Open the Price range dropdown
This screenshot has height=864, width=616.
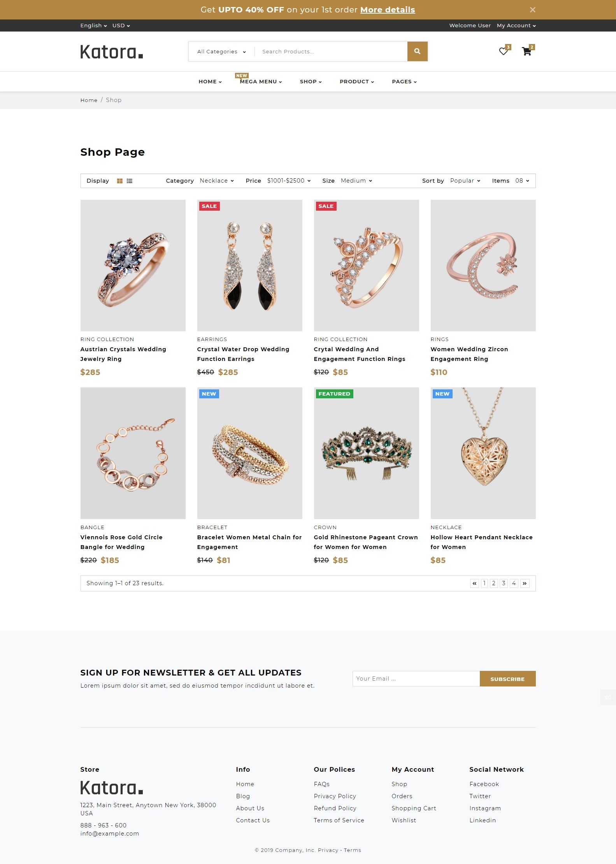[x=289, y=181]
